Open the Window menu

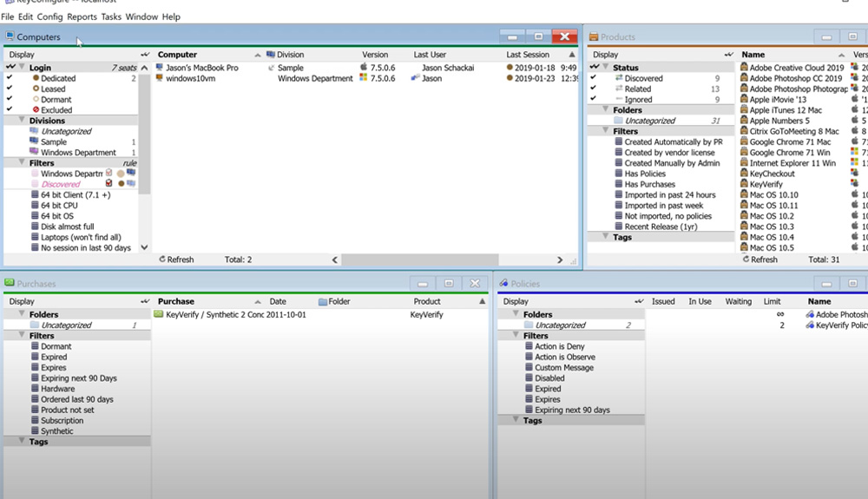[x=141, y=16]
